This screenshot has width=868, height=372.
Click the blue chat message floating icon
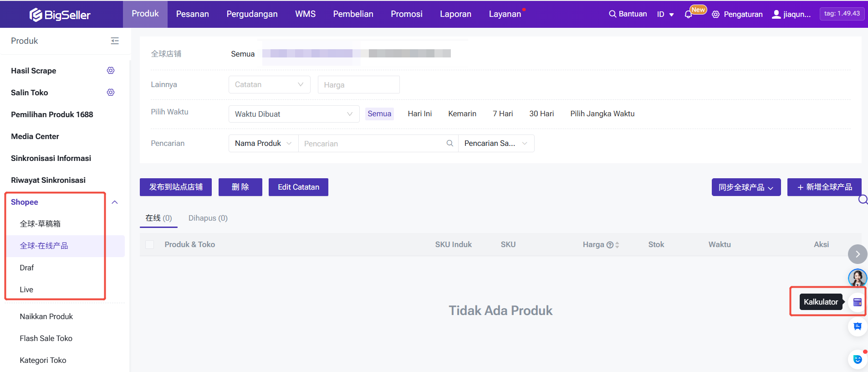(x=857, y=326)
